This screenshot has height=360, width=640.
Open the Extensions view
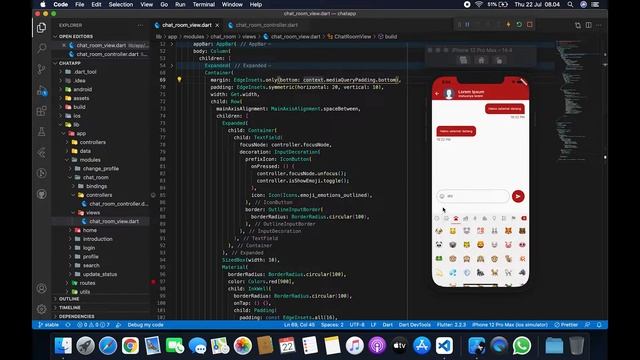tap(41, 111)
